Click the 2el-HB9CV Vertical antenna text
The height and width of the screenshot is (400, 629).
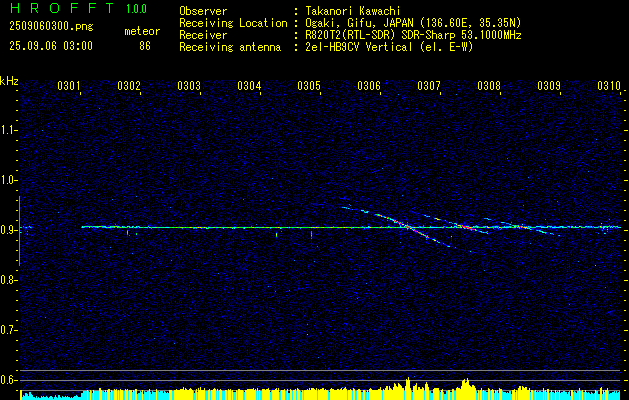coord(389,47)
